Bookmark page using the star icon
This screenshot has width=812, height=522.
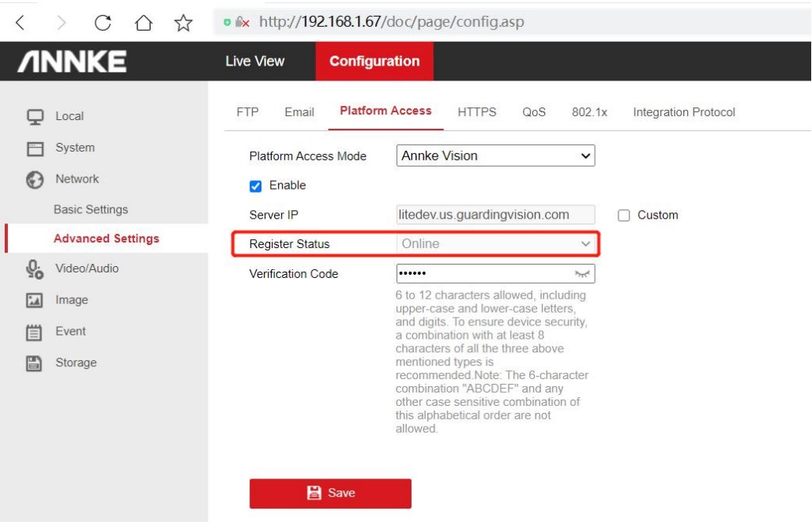point(183,23)
